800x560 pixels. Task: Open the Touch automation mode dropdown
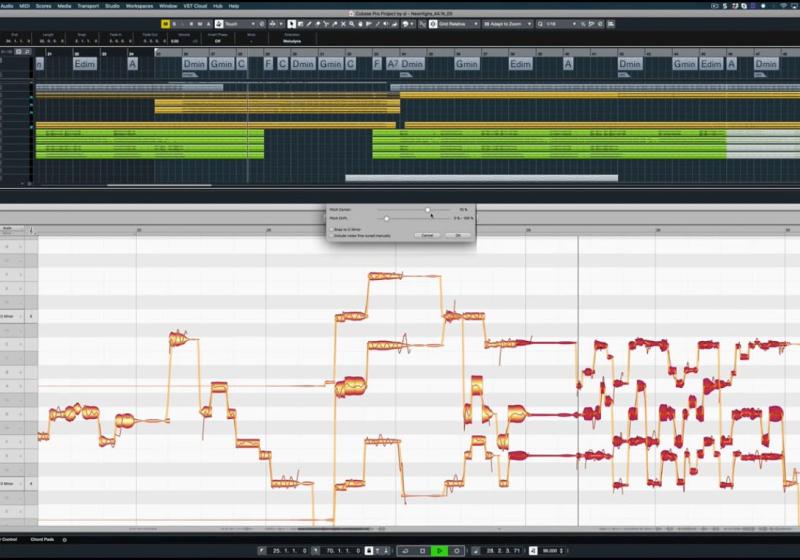click(236, 23)
